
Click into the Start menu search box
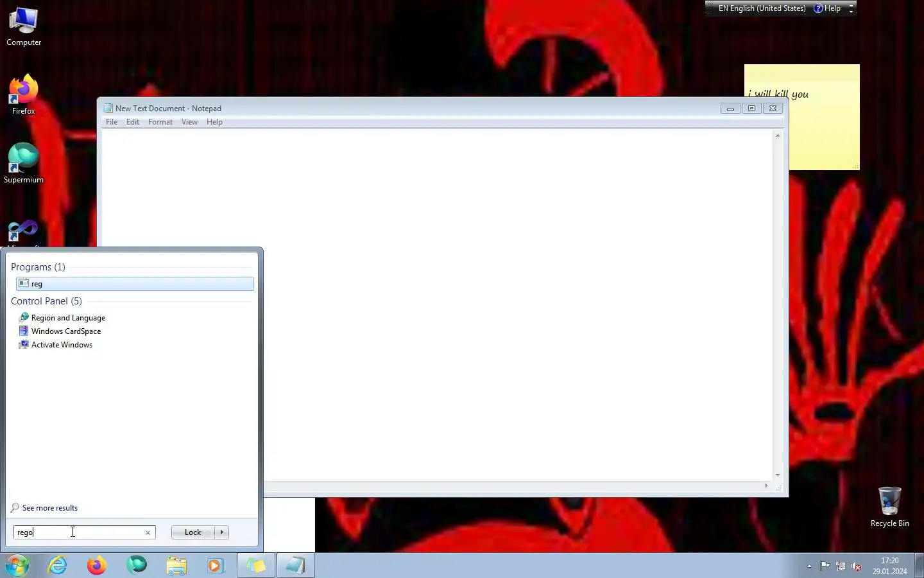(x=79, y=532)
